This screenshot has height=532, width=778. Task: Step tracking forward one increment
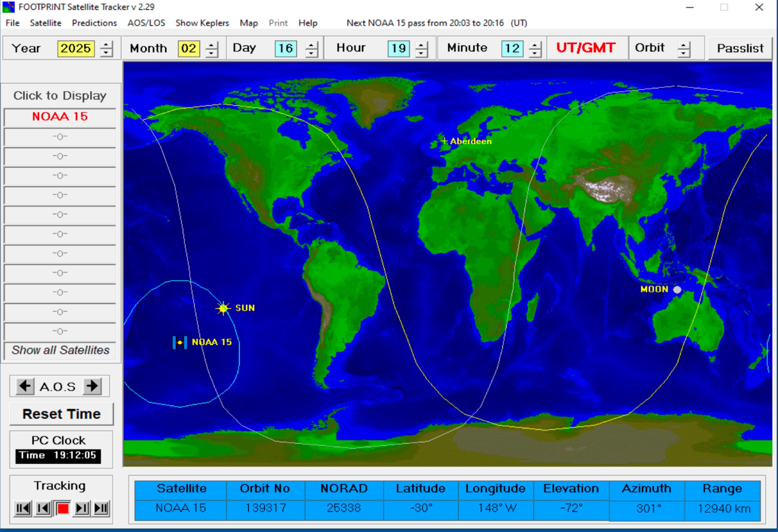82,508
